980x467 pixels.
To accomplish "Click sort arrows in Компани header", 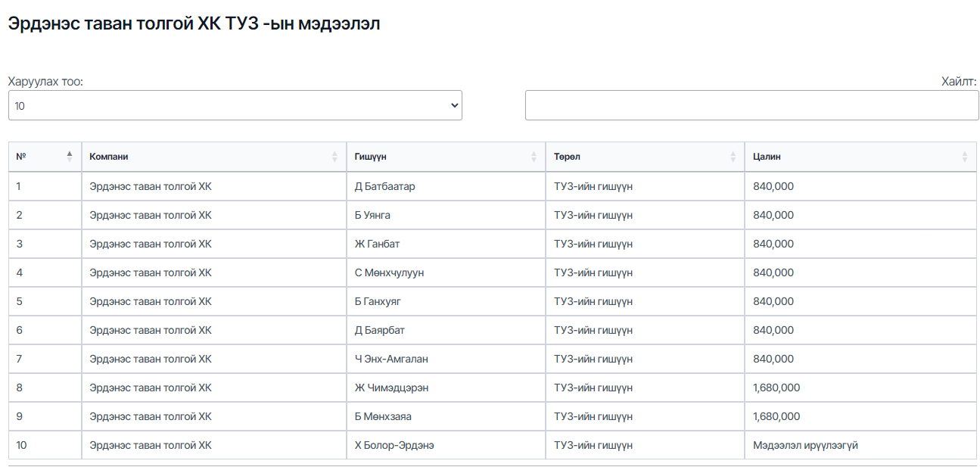I will point(334,157).
